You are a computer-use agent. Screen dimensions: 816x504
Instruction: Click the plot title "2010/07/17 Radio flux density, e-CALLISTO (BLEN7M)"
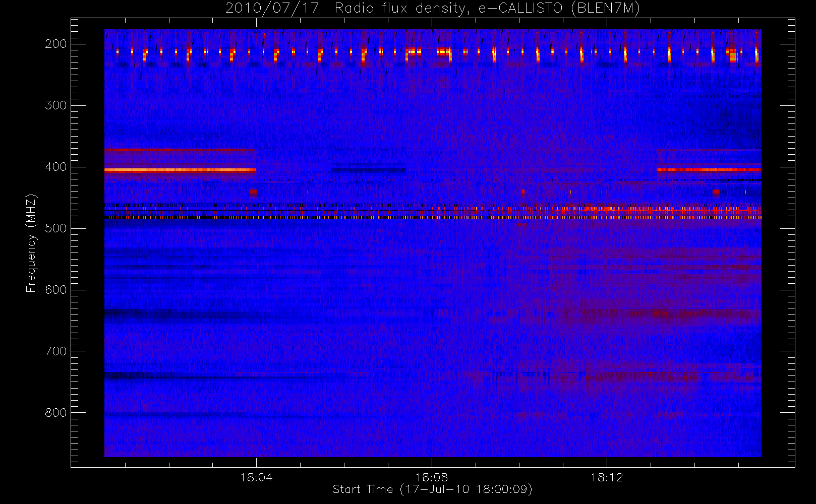pos(433,9)
